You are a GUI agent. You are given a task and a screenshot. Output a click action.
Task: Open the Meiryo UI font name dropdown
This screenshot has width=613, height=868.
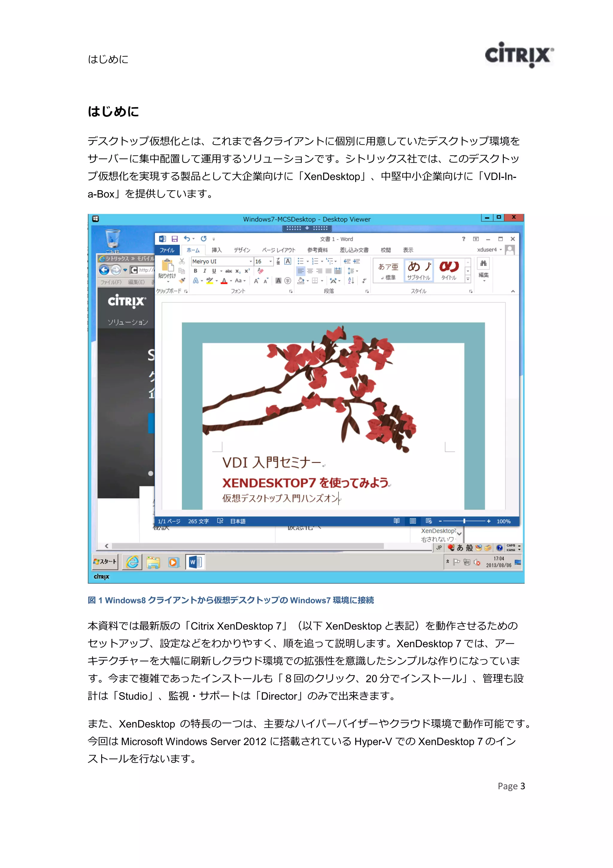(x=251, y=261)
